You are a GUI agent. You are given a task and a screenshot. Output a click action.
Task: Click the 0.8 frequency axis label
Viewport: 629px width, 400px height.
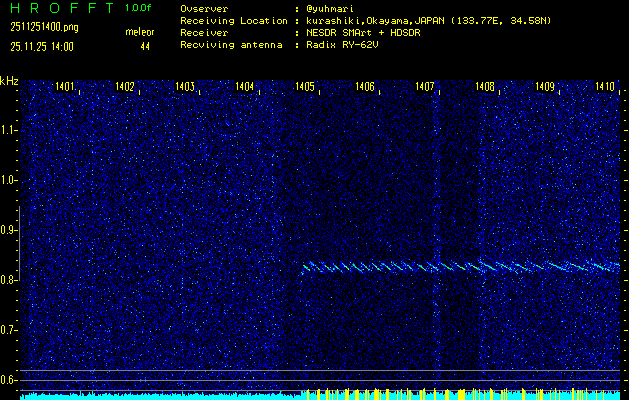pos(9,280)
